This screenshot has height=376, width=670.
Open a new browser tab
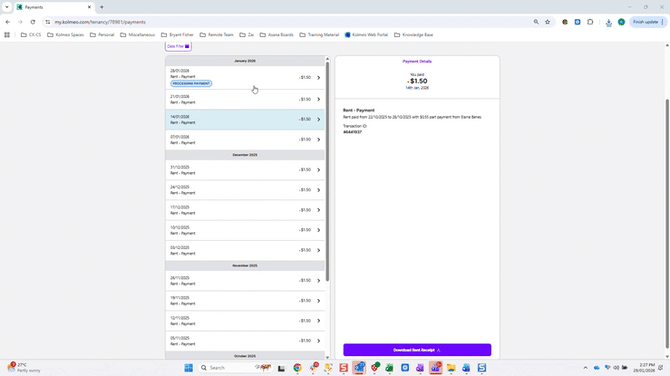pyautogui.click(x=102, y=7)
